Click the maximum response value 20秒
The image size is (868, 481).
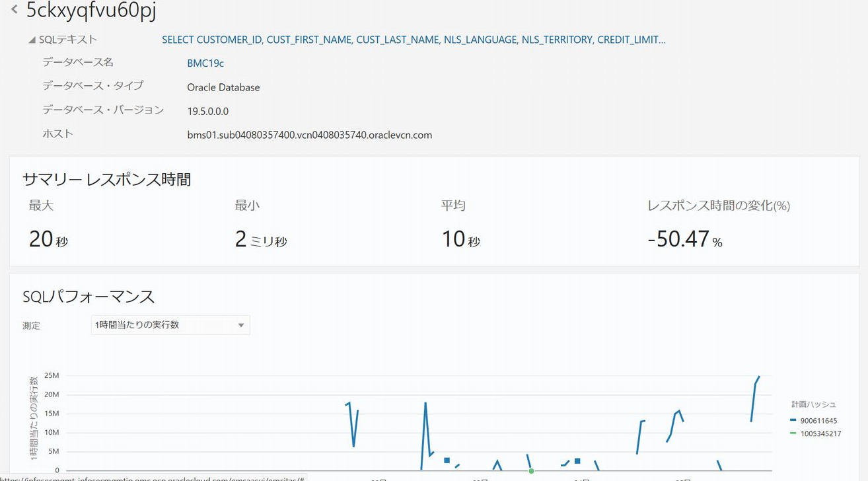point(48,239)
